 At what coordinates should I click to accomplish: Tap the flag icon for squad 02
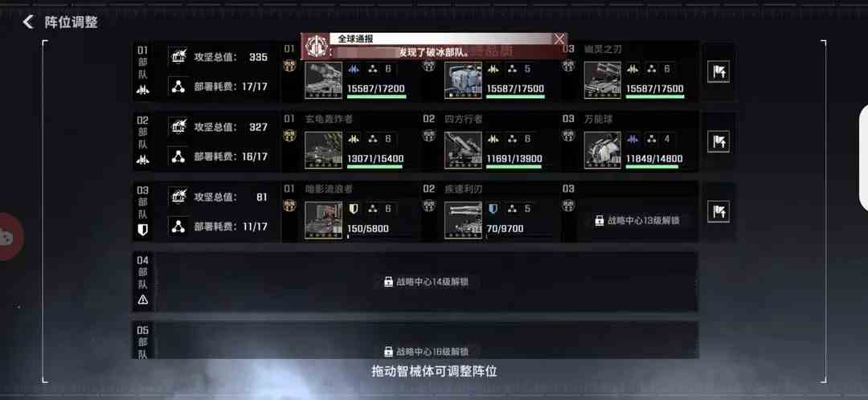(718, 141)
